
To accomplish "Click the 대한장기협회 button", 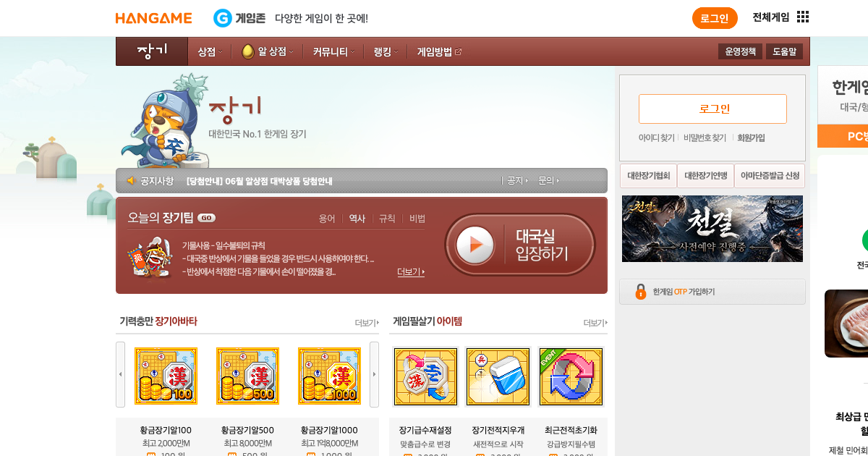I will point(648,176).
